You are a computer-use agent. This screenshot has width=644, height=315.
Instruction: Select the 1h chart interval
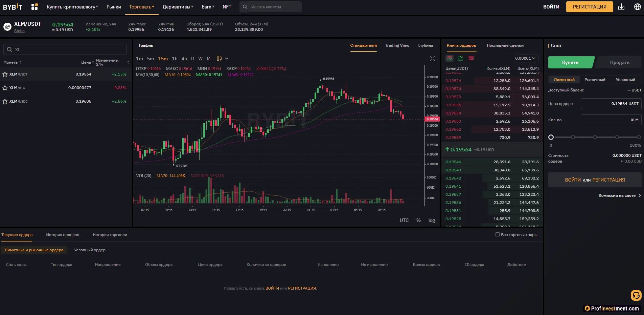coord(175,59)
